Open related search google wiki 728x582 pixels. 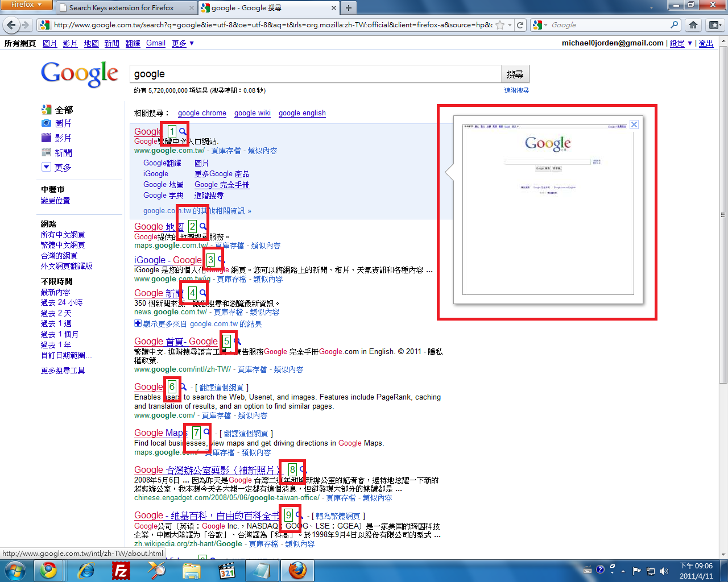253,113
